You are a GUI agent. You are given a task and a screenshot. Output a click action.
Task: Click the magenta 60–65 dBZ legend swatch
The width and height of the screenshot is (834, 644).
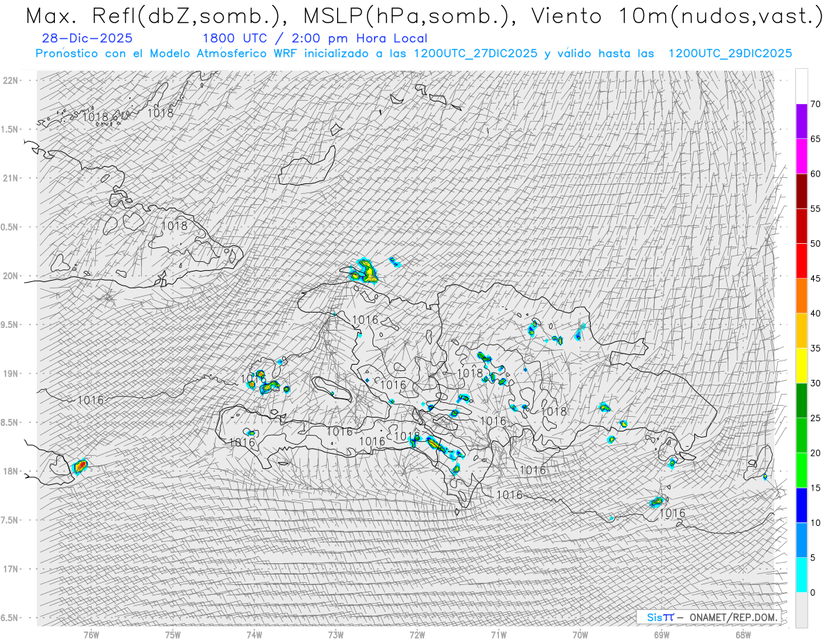coord(801,156)
